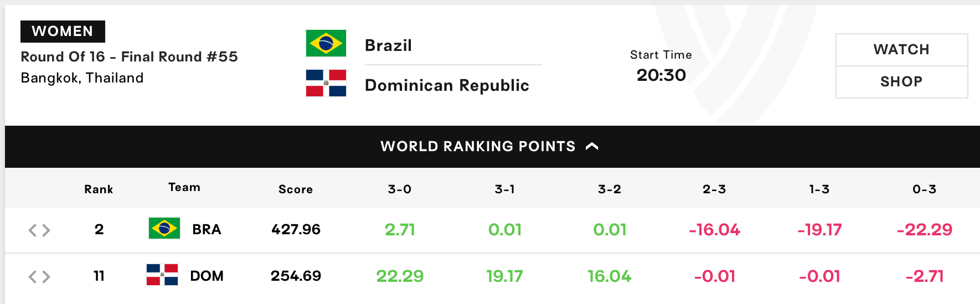
Task: Open the Dominican Republic team link
Action: pos(447,85)
